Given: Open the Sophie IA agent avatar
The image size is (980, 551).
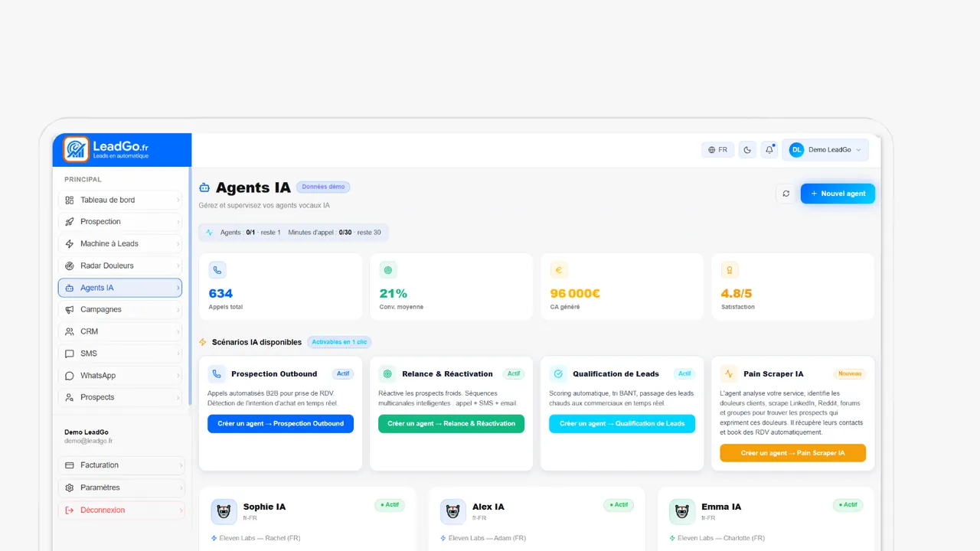Looking at the screenshot, I should (224, 512).
